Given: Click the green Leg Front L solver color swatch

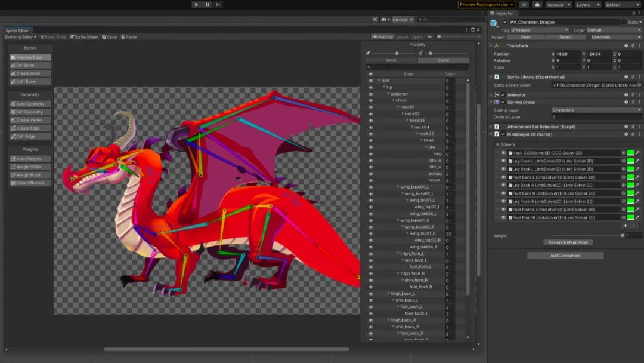Looking at the screenshot, I should pyautogui.click(x=630, y=161).
